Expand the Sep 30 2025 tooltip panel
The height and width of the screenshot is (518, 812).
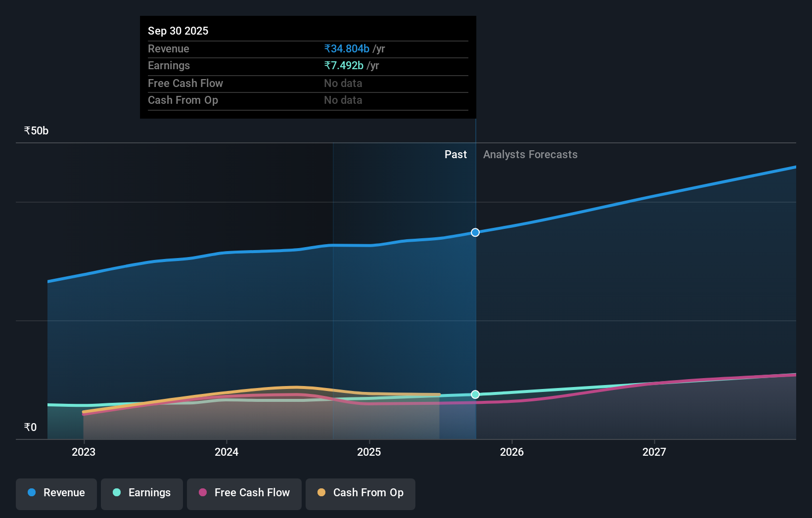click(x=308, y=67)
